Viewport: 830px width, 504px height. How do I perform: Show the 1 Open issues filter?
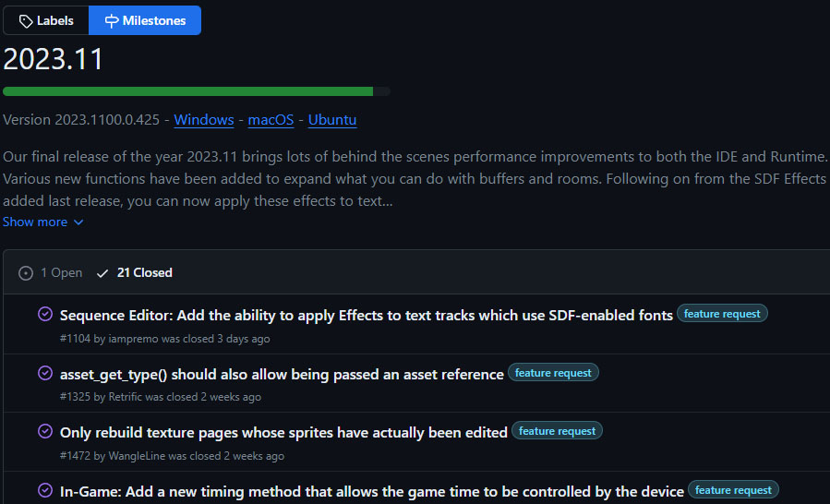[x=51, y=272]
